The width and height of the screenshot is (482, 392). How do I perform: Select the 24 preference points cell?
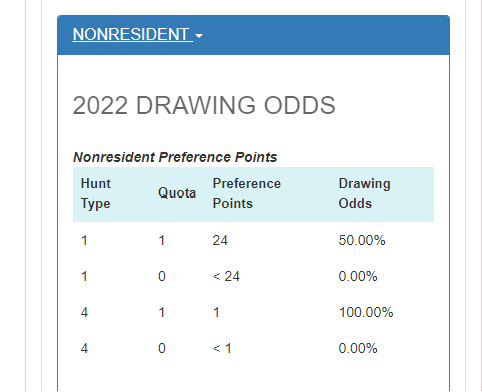pyautogui.click(x=220, y=240)
